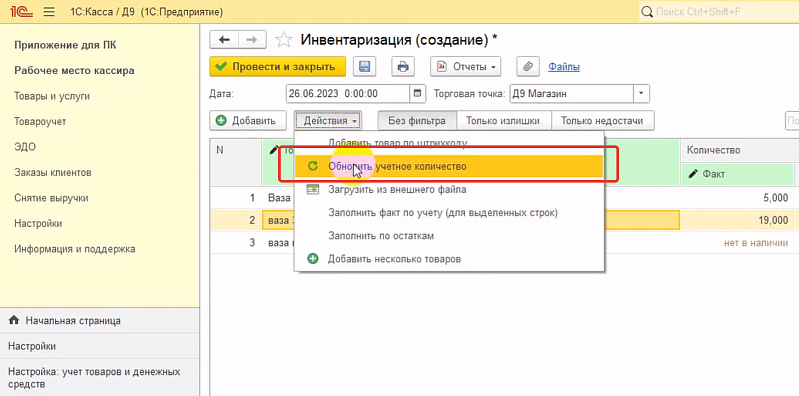Click the green plus icon on Добавить
Viewport: 799px width, 396px height.
(221, 121)
